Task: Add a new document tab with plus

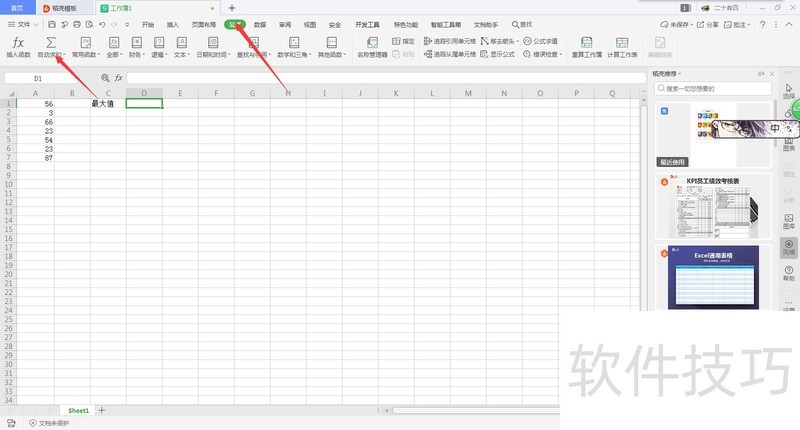Action: (232, 8)
